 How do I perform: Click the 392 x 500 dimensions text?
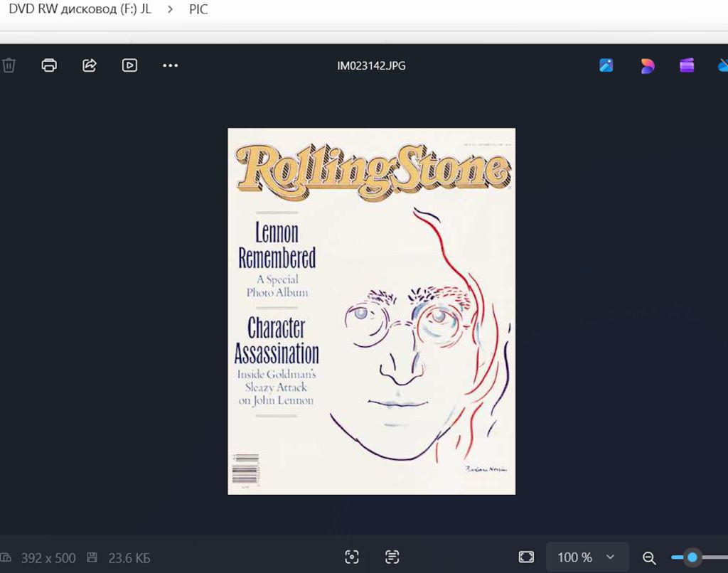pos(48,557)
